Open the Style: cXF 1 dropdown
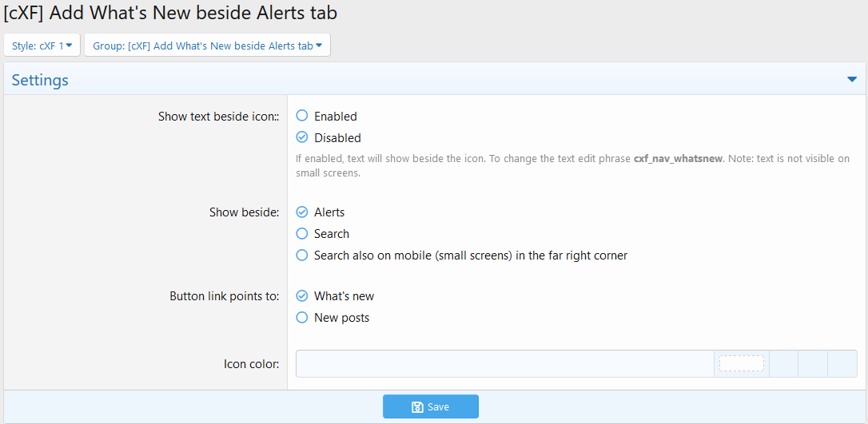This screenshot has height=424, width=868. pos(42,46)
